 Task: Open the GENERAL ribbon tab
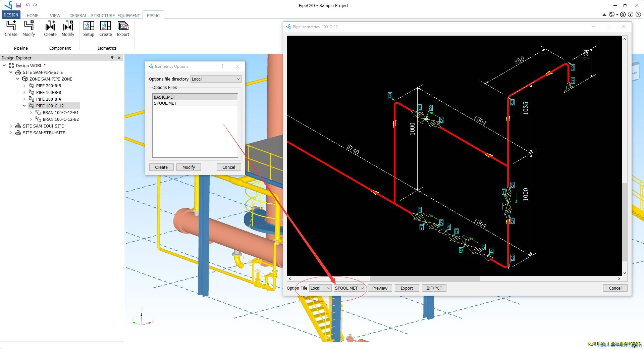pos(78,15)
